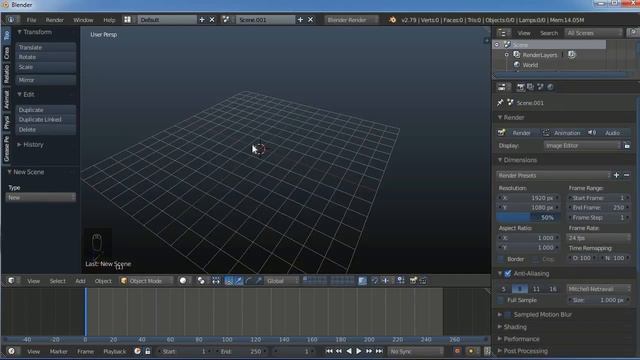640x360 pixels.
Task: Click the Duplicate Linked button
Action: click(46, 120)
